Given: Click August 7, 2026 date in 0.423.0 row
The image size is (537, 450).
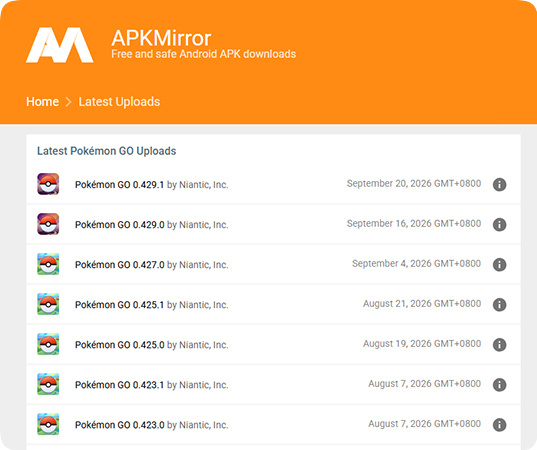Looking at the screenshot, I should tap(425, 424).
